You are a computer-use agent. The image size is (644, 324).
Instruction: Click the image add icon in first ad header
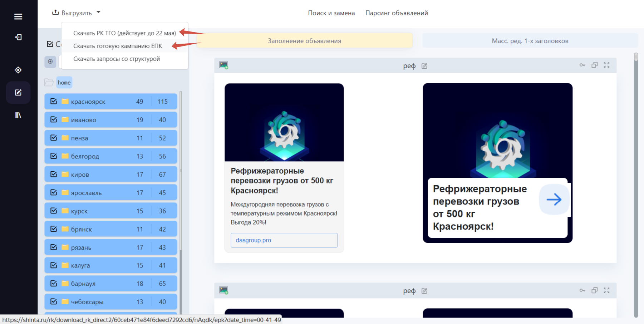pos(224,65)
